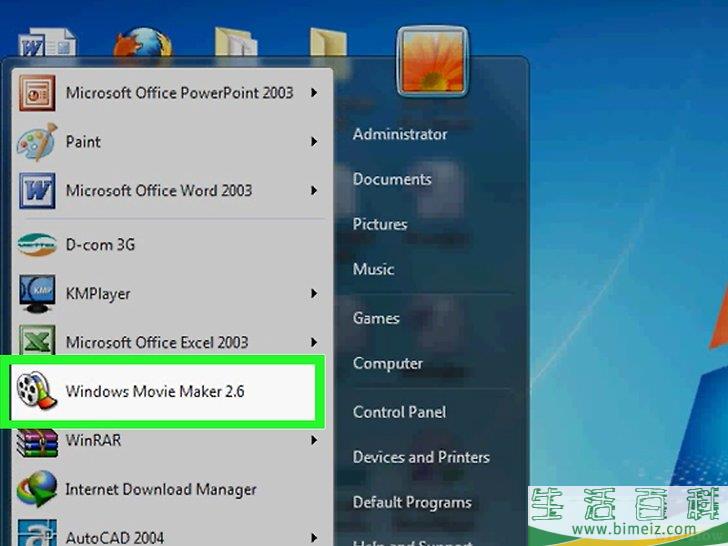Viewport: 728px width, 546px height.
Task: Launch AutoCAD 2004 entry
Action: tap(172, 534)
